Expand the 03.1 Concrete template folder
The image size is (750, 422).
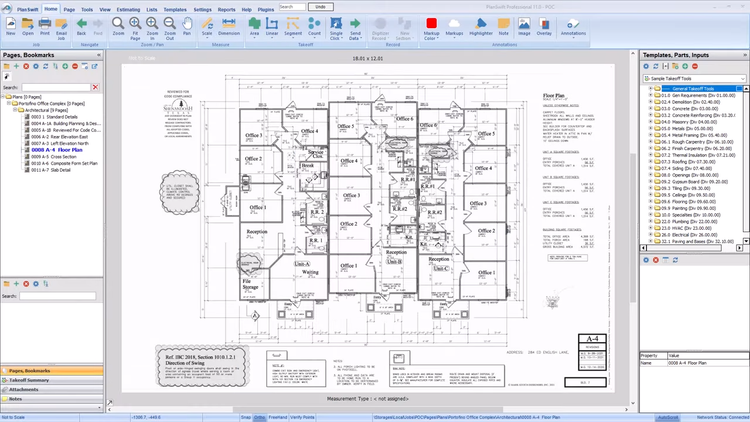651,109
